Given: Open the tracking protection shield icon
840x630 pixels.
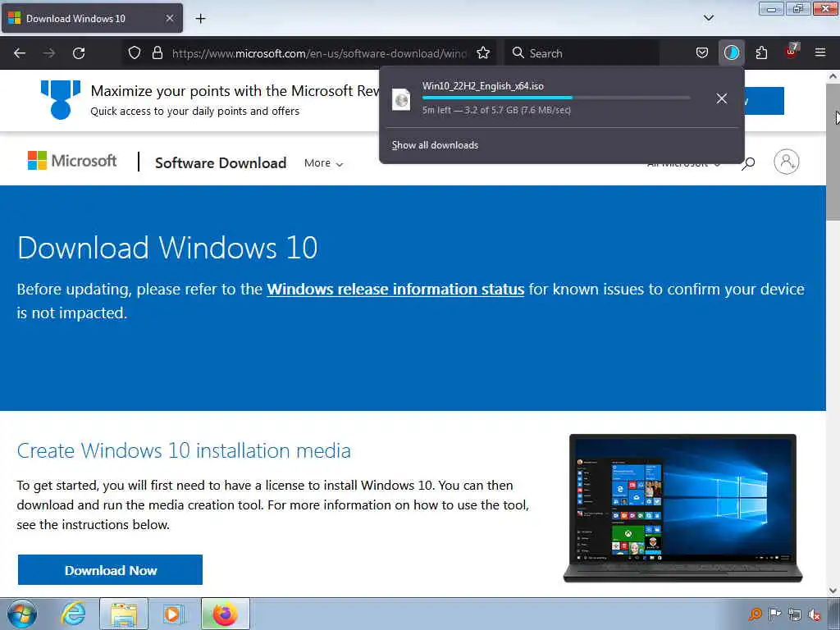Looking at the screenshot, I should tap(135, 53).
